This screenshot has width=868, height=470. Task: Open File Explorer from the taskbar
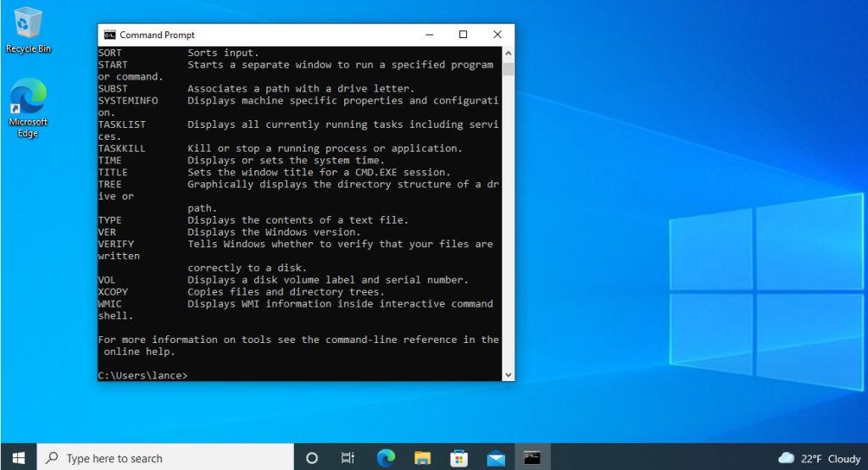(x=422, y=458)
